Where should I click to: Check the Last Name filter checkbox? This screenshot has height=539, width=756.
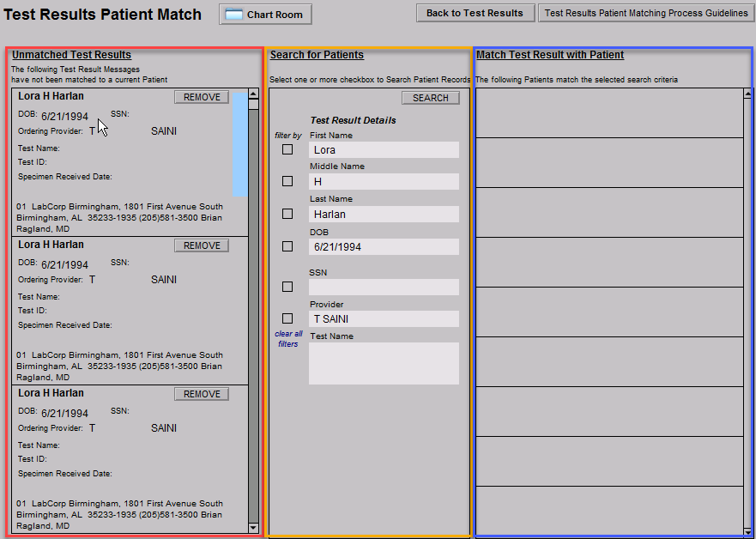click(x=287, y=214)
